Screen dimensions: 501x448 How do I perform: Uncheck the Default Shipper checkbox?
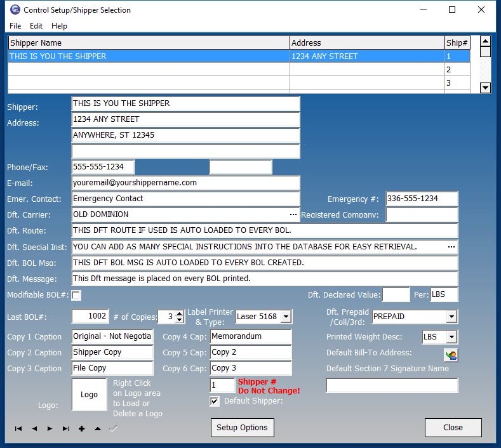point(215,401)
